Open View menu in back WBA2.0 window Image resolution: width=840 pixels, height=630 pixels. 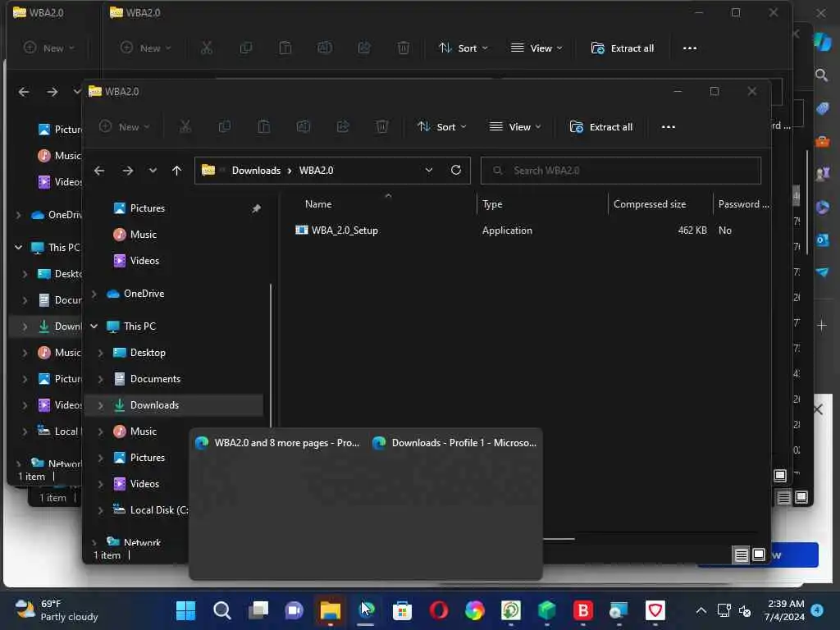click(536, 48)
